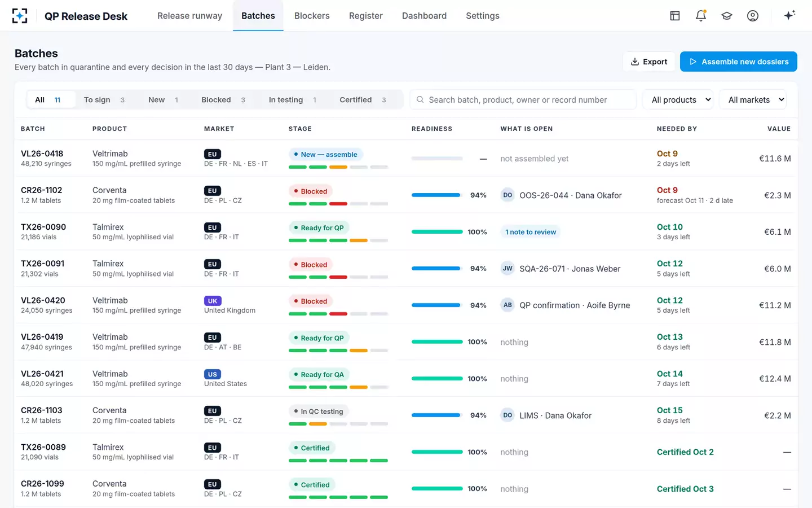
Task: Click Certified Oct 3 text
Action: click(685, 489)
